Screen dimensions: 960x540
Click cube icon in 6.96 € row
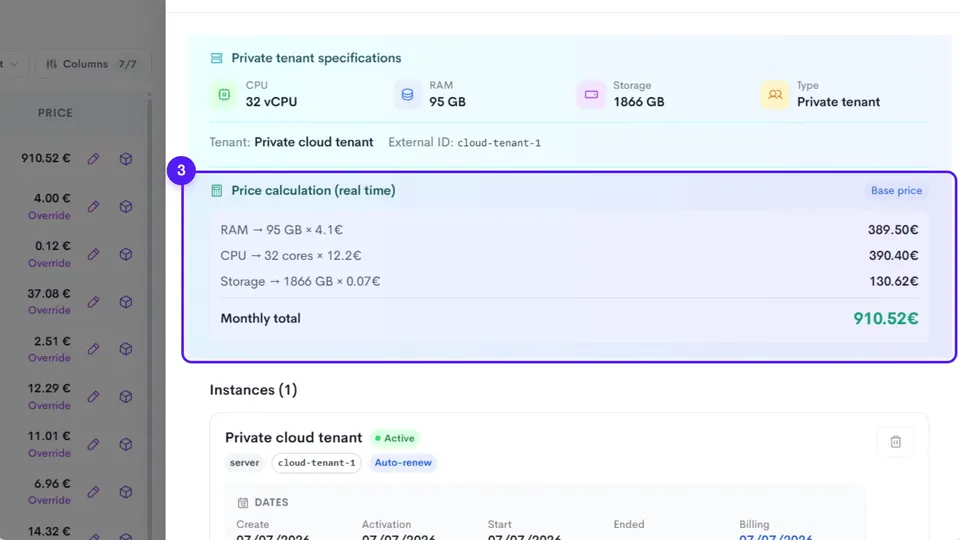point(126,492)
